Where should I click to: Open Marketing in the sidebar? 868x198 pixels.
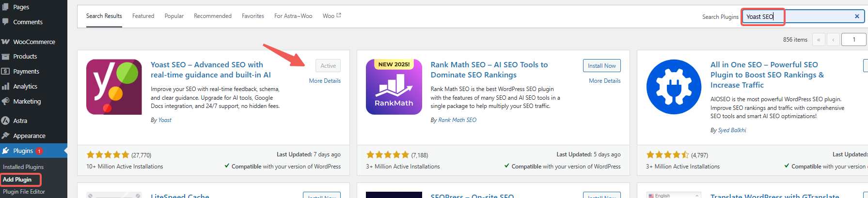(27, 101)
